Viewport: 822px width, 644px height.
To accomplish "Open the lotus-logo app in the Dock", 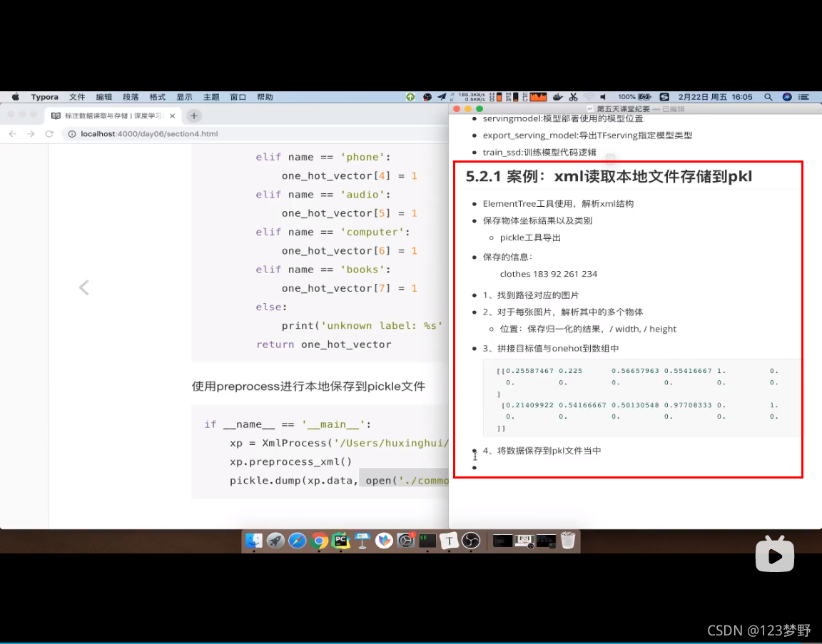I will (x=384, y=541).
